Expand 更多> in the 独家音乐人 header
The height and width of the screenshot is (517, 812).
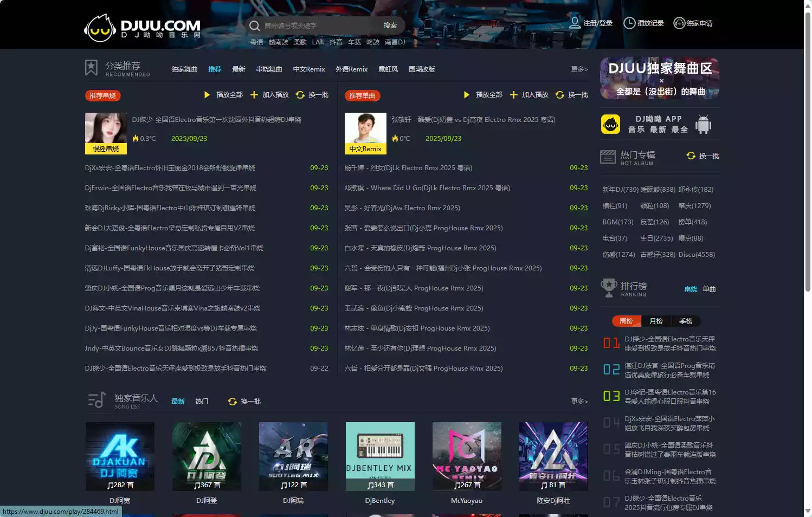(579, 402)
